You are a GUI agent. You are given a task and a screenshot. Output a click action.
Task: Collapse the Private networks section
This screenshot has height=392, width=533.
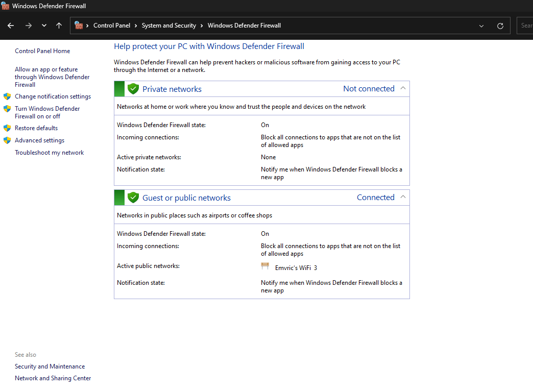point(403,88)
